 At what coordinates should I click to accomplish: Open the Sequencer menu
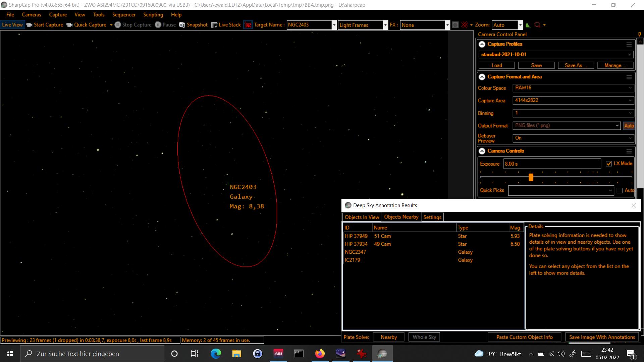[124, 15]
